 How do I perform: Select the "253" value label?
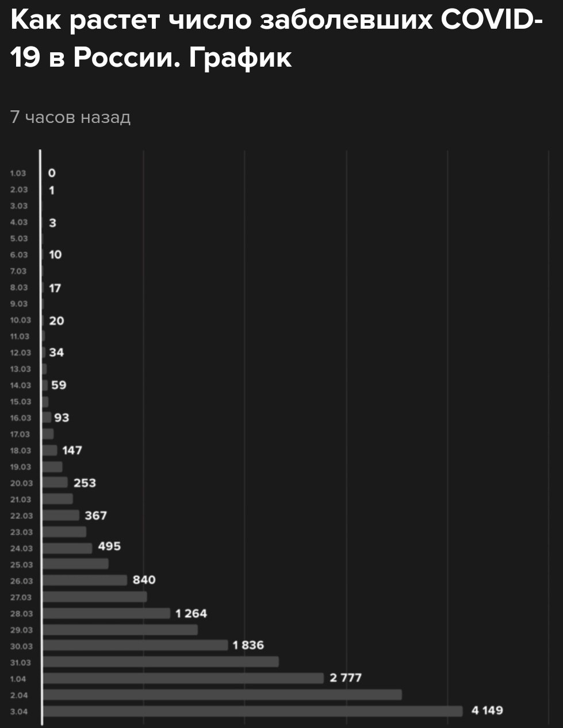85,483
